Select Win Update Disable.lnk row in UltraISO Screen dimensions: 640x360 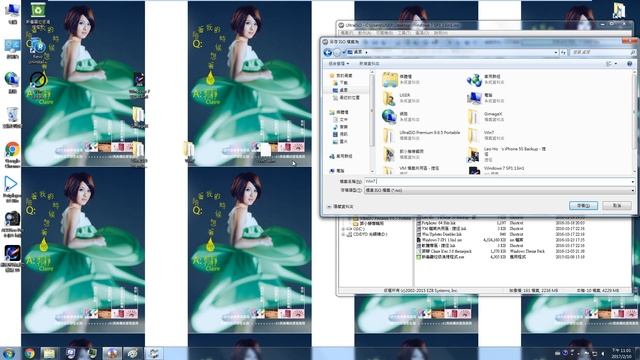coord(500,234)
